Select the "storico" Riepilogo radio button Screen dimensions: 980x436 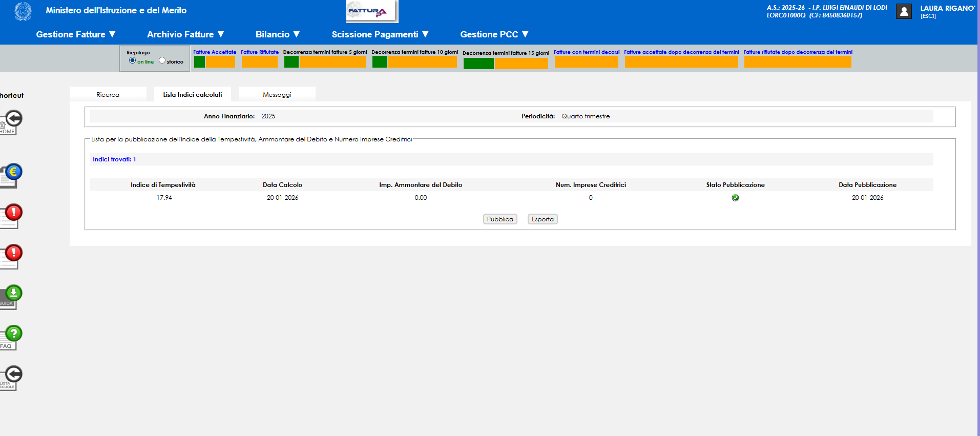pos(162,60)
